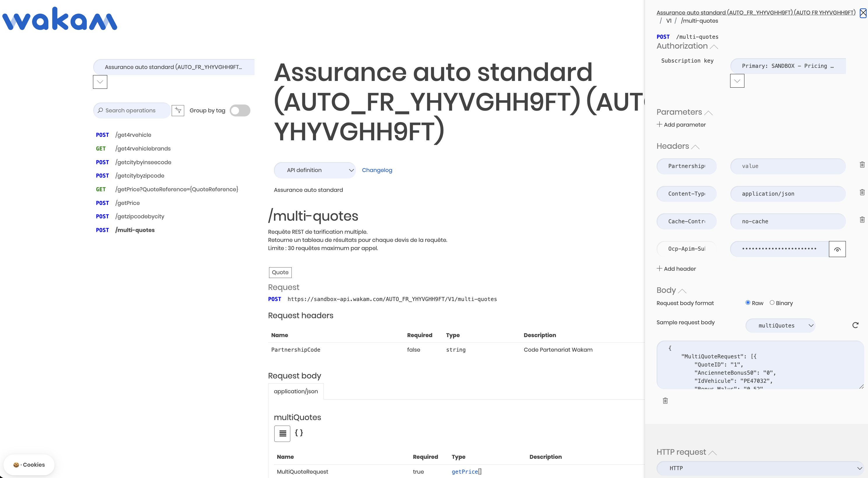Select the Binary body format option

point(772,303)
